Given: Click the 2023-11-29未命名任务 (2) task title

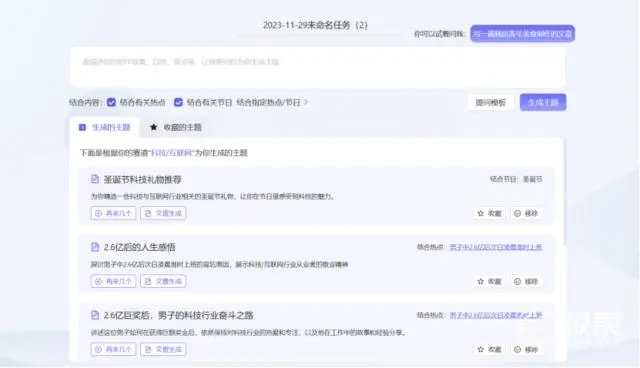Looking at the screenshot, I should [x=315, y=25].
